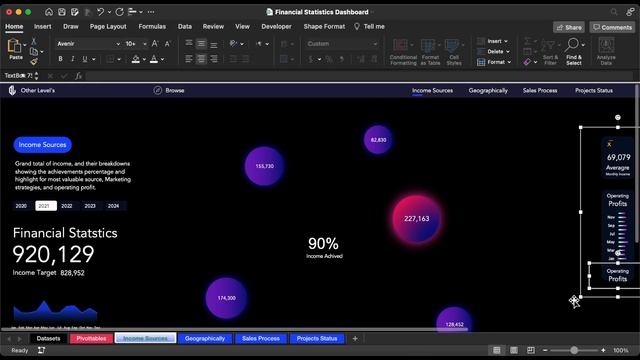Open the Page Layout ribbon tab
Image resolution: width=640 pixels, height=360 pixels.
(108, 27)
